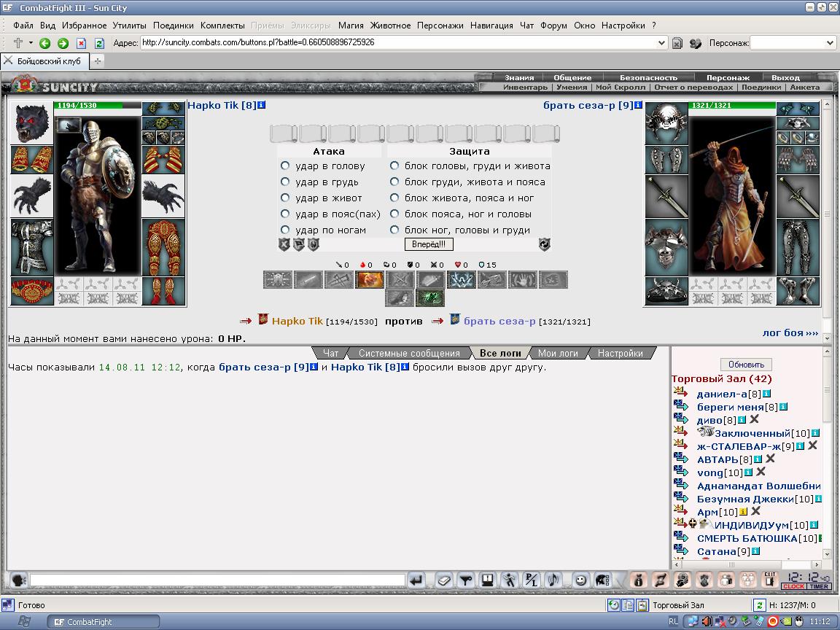Click the orange fist combat skill icon
The image size is (840, 630).
click(370, 280)
